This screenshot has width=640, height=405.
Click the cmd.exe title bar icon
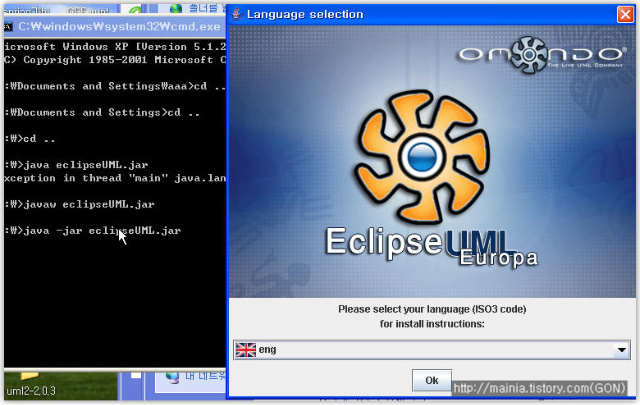point(8,27)
